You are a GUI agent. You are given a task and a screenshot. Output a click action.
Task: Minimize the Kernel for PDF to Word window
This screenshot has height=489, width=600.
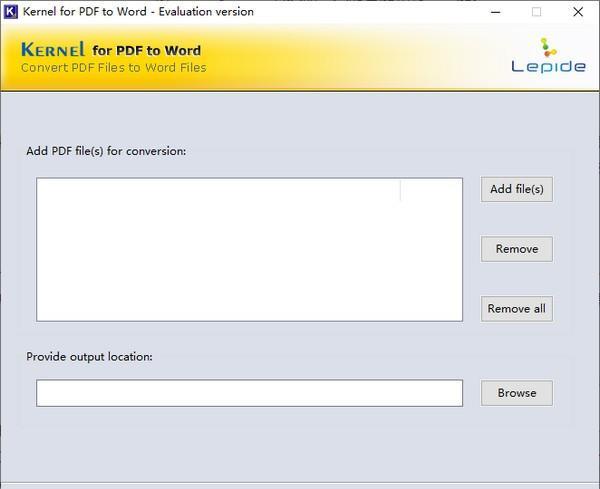click(x=496, y=12)
